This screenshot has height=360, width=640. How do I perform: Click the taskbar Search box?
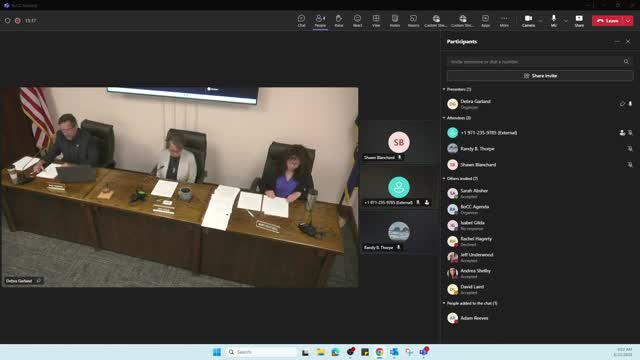261,352
